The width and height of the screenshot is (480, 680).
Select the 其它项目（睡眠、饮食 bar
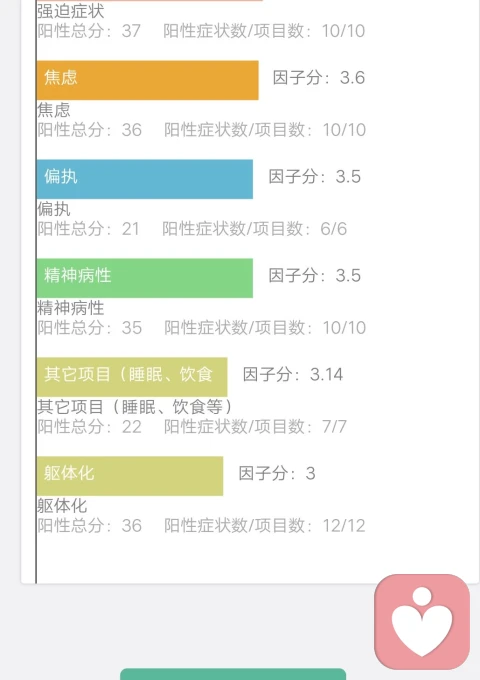click(132, 377)
